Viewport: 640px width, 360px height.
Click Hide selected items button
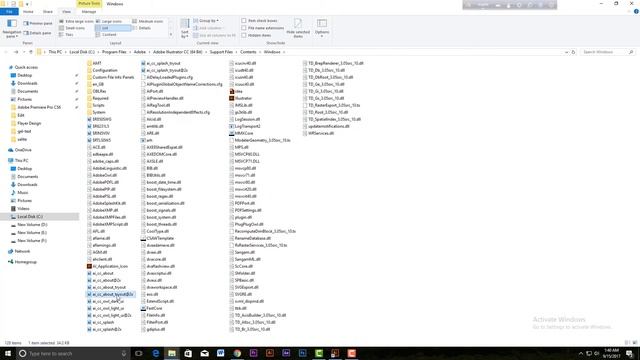(298, 28)
